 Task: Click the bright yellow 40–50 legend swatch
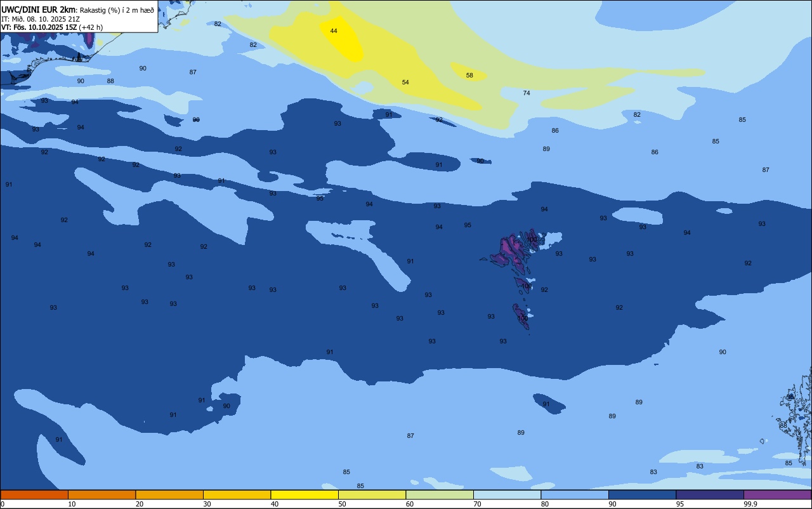coord(304,494)
